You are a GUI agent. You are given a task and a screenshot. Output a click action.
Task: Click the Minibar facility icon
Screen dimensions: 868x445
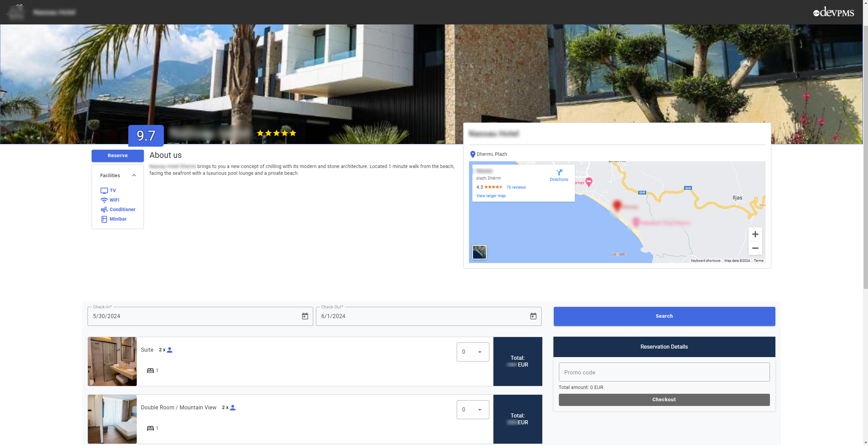104,219
